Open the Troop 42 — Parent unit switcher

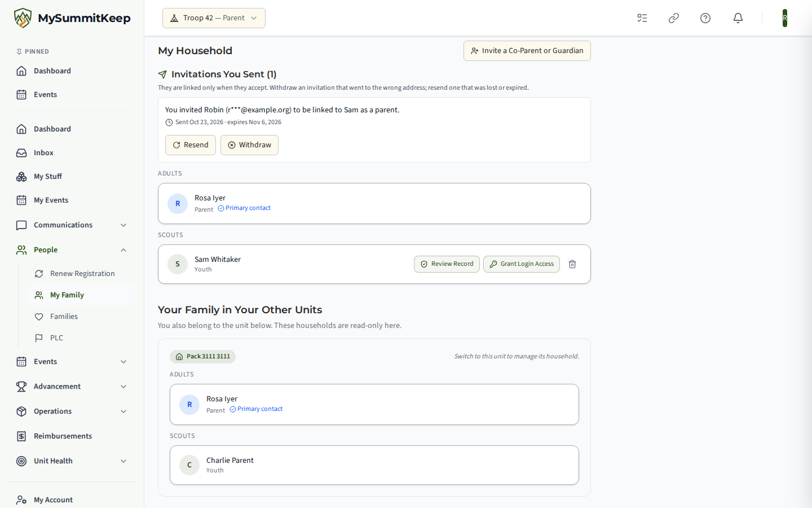214,18
